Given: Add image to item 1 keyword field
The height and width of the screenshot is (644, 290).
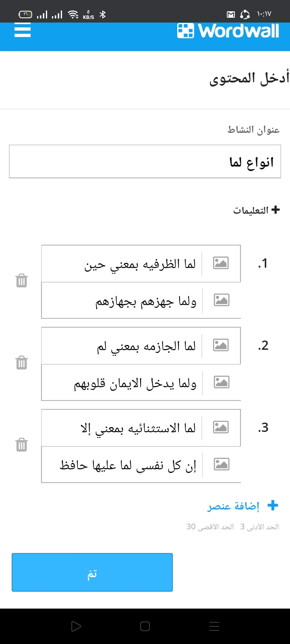Looking at the screenshot, I should pyautogui.click(x=221, y=263).
